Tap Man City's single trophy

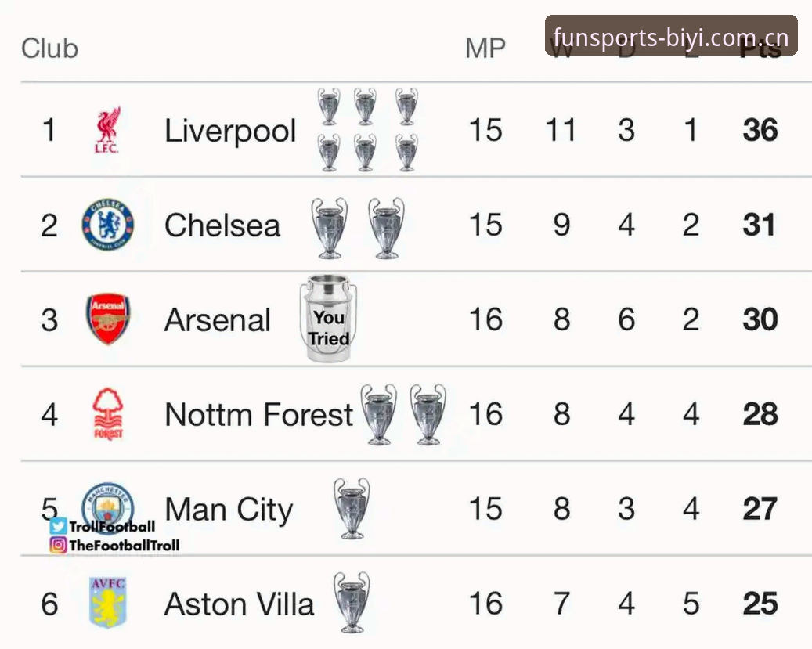[x=352, y=508]
